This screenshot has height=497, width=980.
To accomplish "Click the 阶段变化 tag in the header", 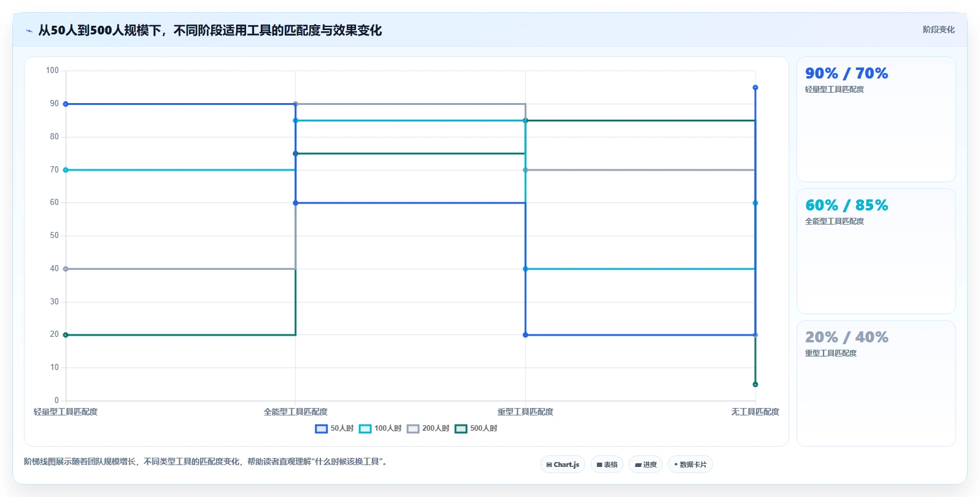I will (x=938, y=29).
